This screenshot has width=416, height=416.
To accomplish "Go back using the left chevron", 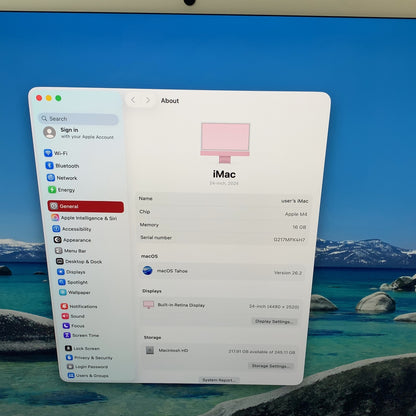I will coord(133,100).
